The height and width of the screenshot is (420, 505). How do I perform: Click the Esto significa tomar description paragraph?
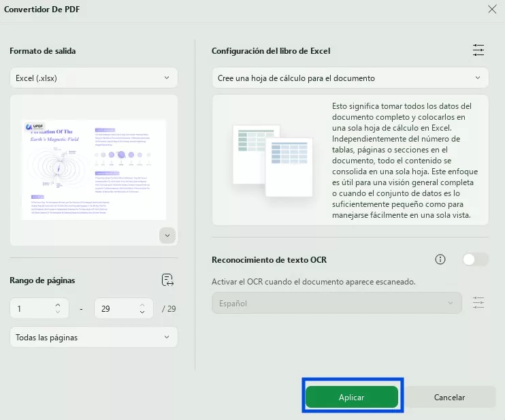click(405, 161)
